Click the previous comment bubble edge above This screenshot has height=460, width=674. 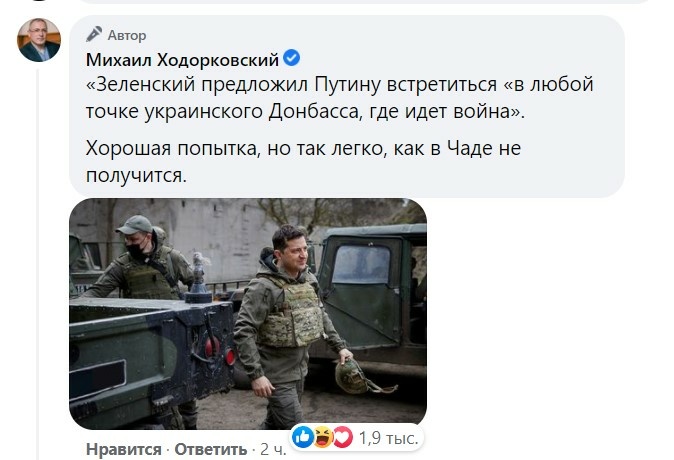click(x=365, y=2)
